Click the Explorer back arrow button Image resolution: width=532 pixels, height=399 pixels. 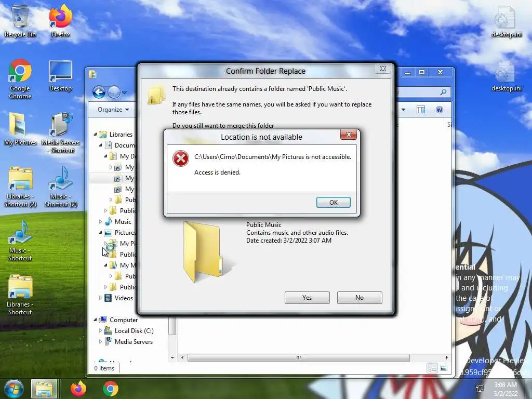pyautogui.click(x=99, y=92)
